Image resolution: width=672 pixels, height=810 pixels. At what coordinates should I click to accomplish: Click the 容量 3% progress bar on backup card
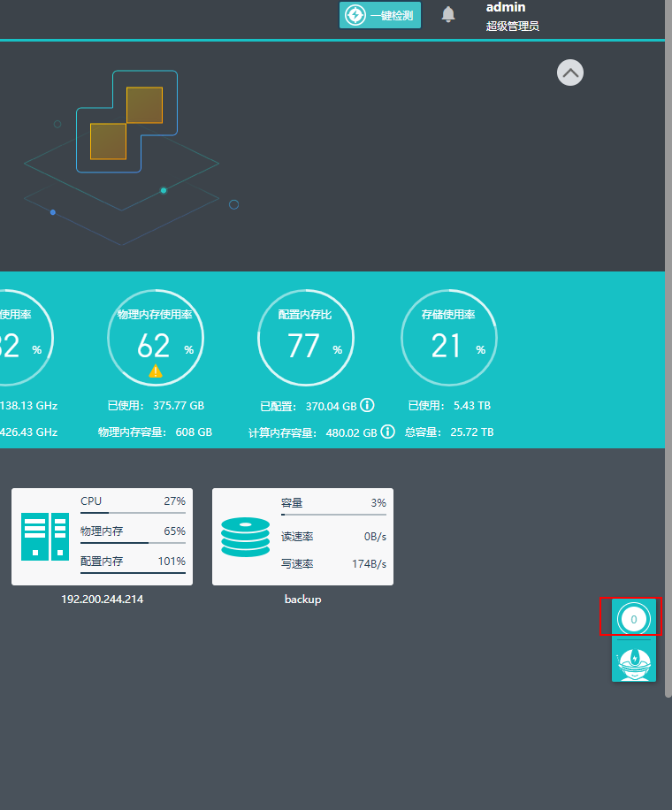333,514
